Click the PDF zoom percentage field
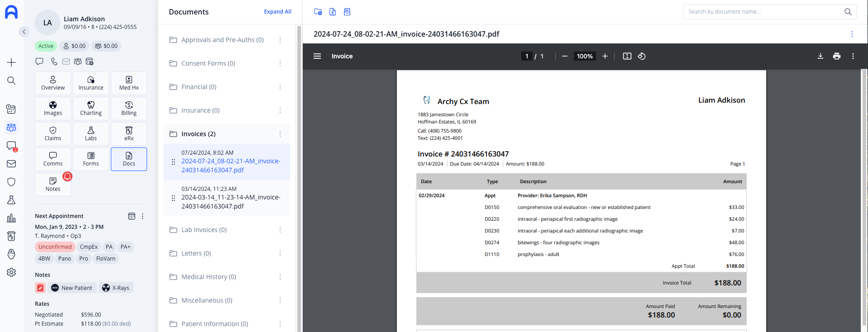The image size is (868, 332). click(x=585, y=56)
